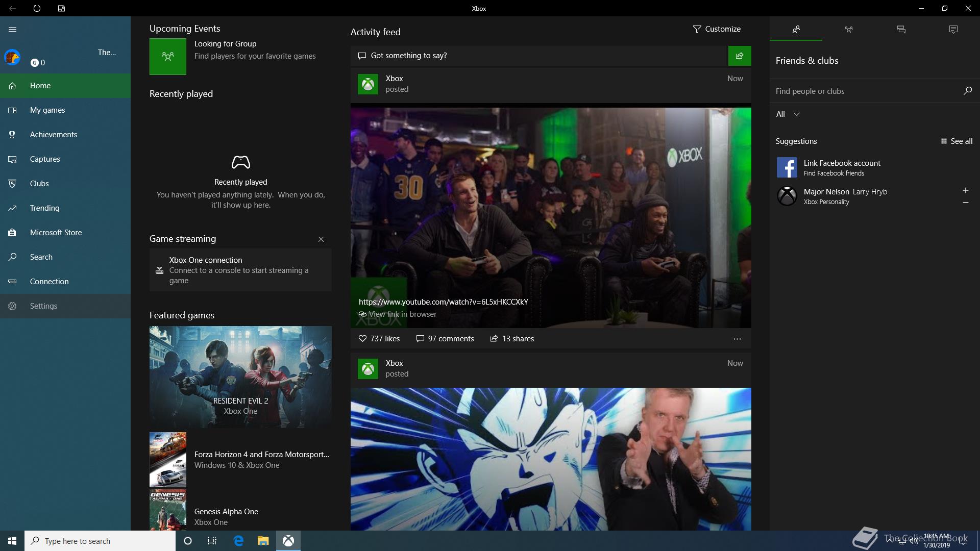Open the user profile avatar
The width and height of the screenshot is (980, 551).
coord(12,57)
